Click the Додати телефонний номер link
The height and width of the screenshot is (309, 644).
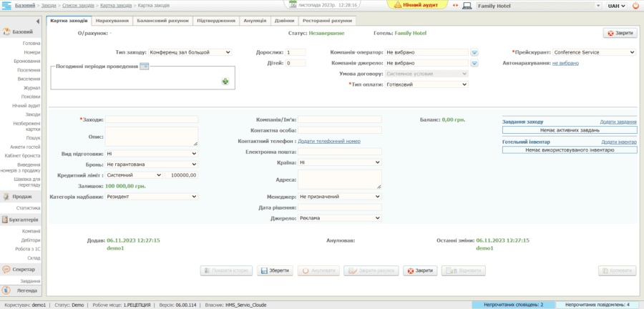328,141
